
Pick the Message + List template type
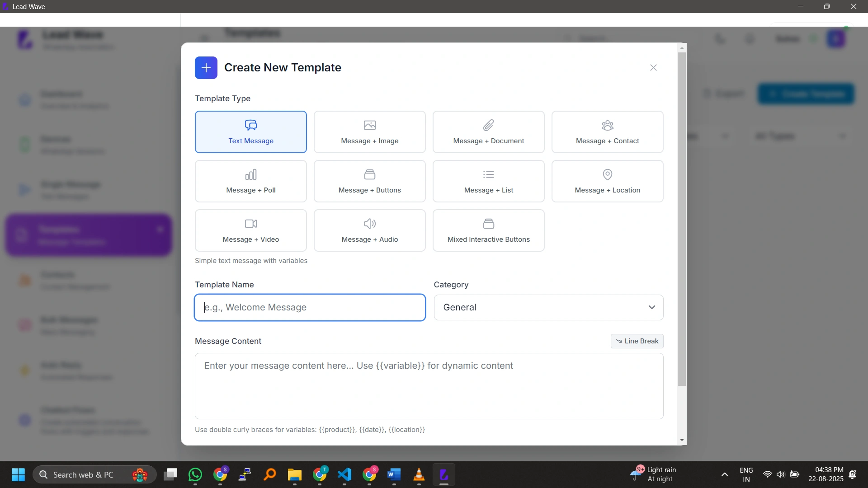[x=488, y=181]
